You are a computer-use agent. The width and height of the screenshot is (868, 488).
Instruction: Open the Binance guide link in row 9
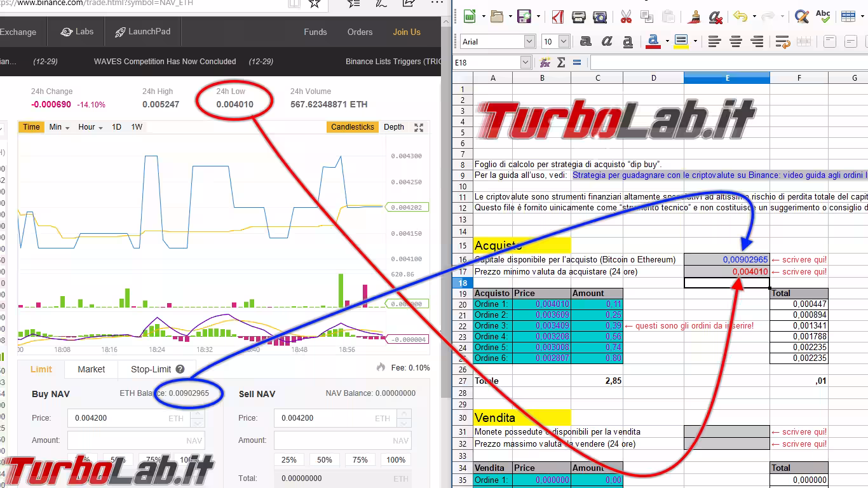pos(718,175)
